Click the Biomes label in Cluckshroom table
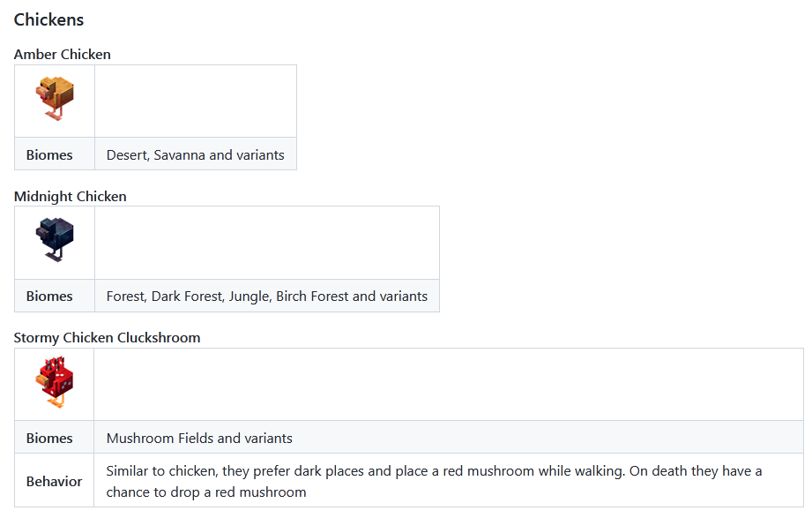Image resolution: width=812 pixels, height=518 pixels. [49, 439]
